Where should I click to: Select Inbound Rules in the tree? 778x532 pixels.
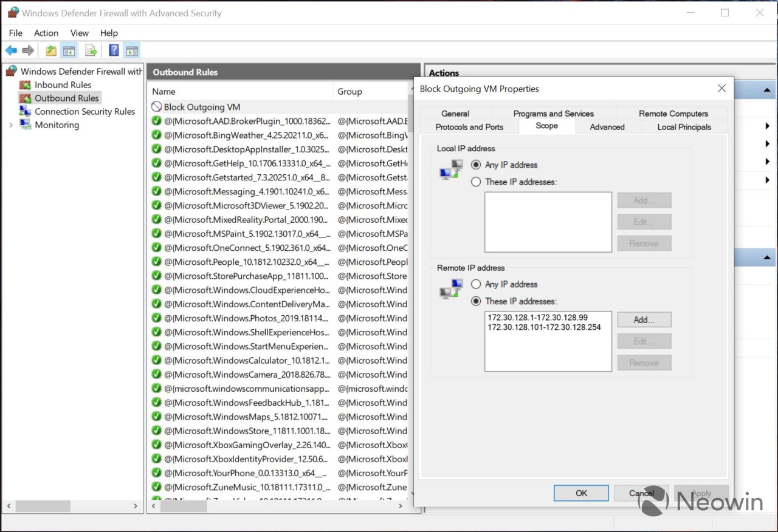point(63,85)
